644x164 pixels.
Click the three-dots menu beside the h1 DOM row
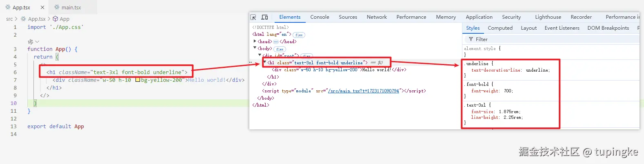[251, 63]
